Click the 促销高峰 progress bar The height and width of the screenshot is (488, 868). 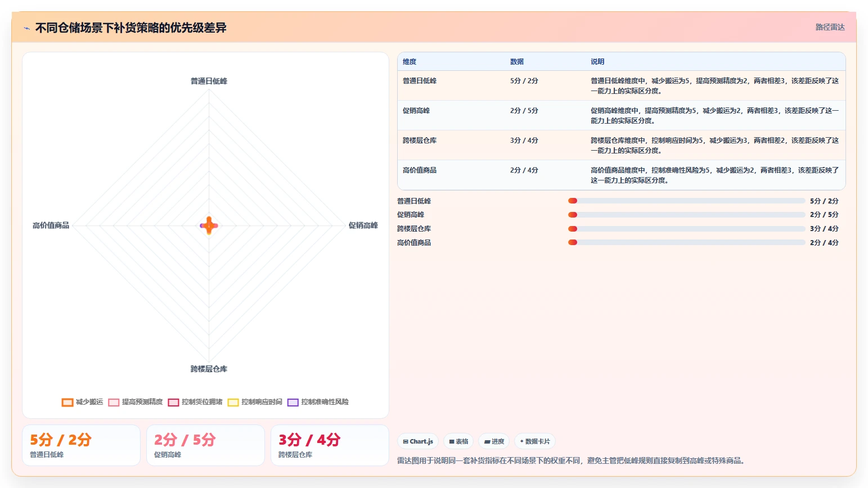[686, 215]
